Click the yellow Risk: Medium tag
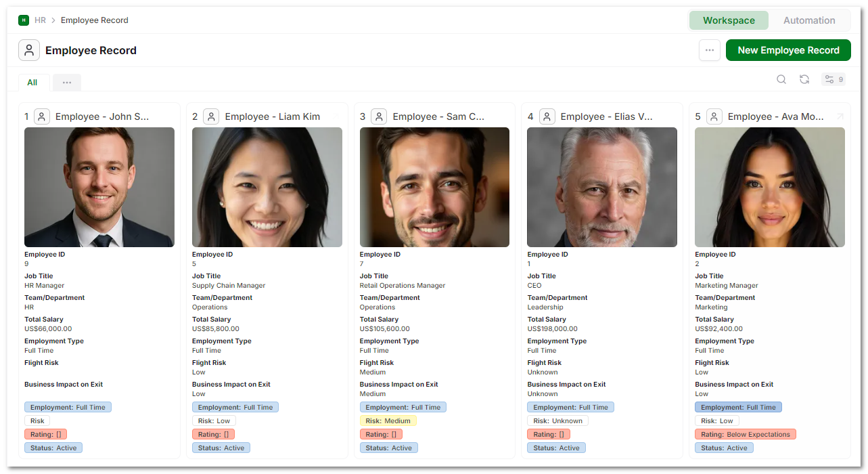This screenshot has width=868, height=474. pos(388,421)
